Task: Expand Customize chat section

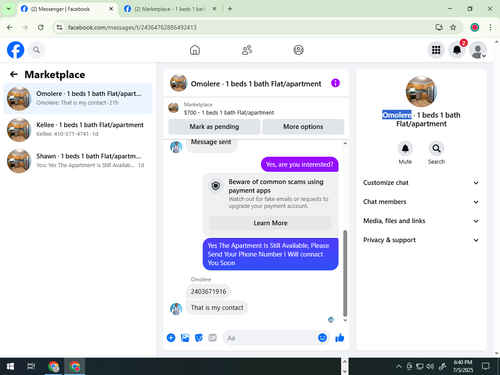Action: point(421,183)
